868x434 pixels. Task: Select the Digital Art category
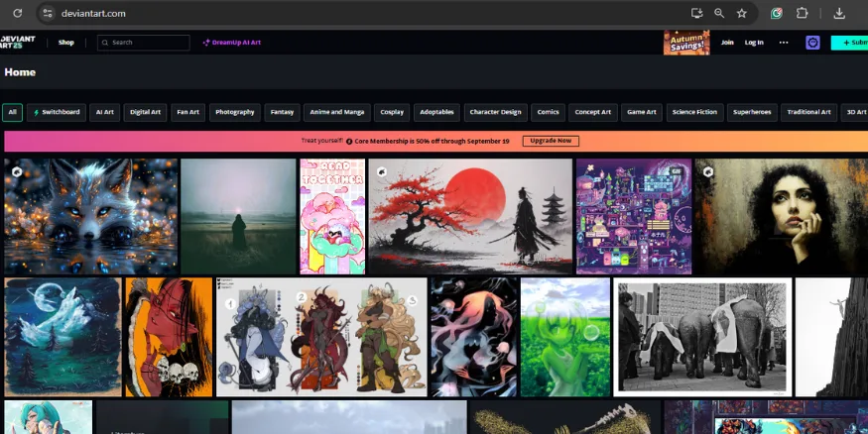coord(145,112)
